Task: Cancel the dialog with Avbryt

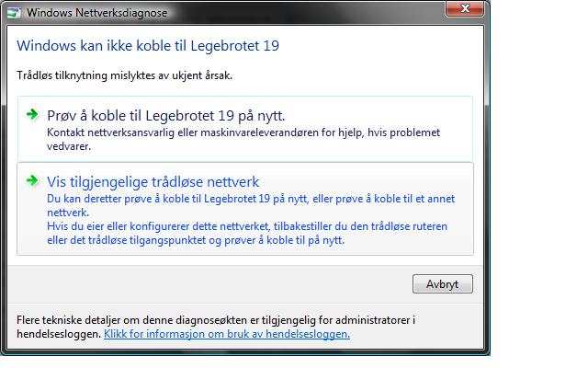Action: pyautogui.click(x=443, y=284)
